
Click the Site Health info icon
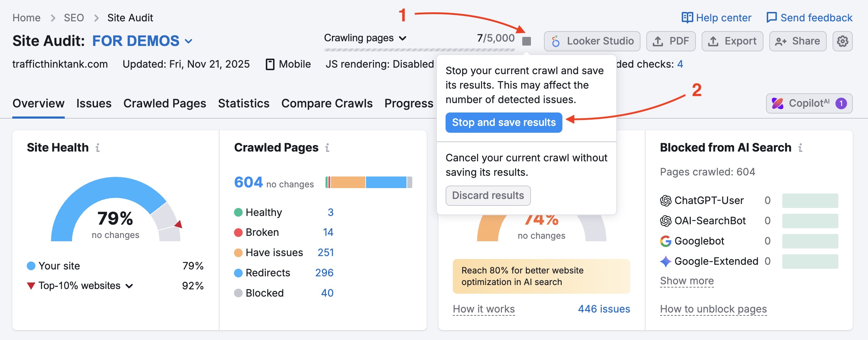coord(98,148)
